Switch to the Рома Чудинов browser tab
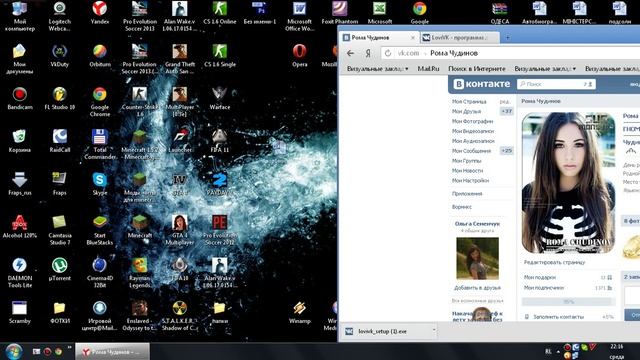Image resolution: width=640 pixels, height=360 pixels. tap(379, 38)
